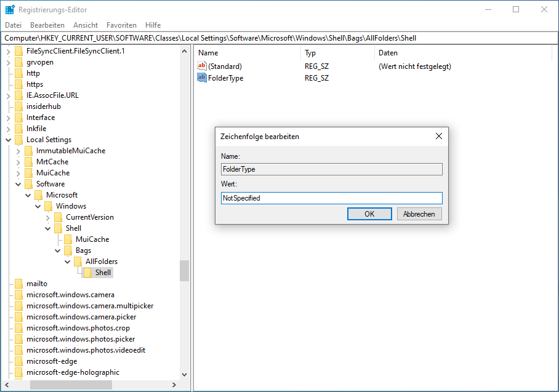Expand the FileSyncClient.FileSyncClient.1 node

pyautogui.click(x=9, y=51)
